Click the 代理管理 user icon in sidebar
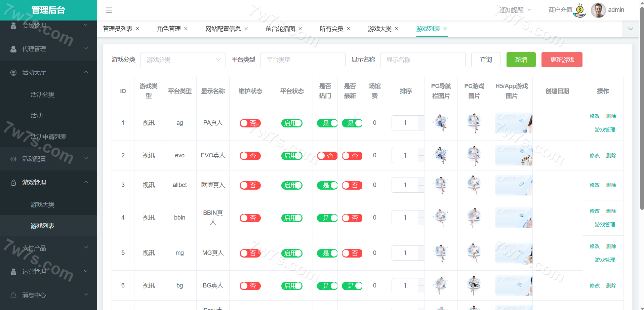 [13, 49]
